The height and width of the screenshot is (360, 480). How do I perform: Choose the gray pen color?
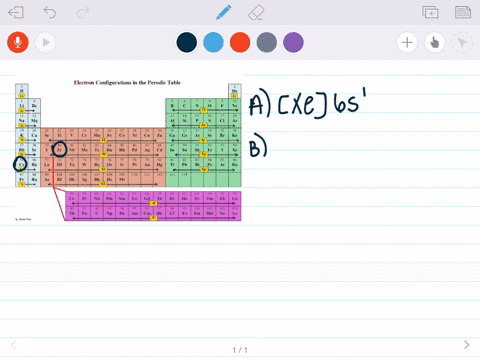coord(267,42)
